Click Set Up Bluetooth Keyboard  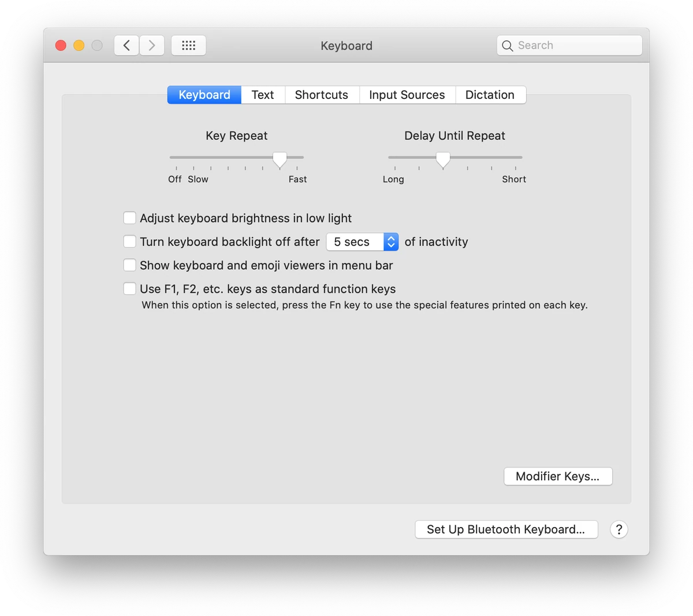[x=506, y=529]
